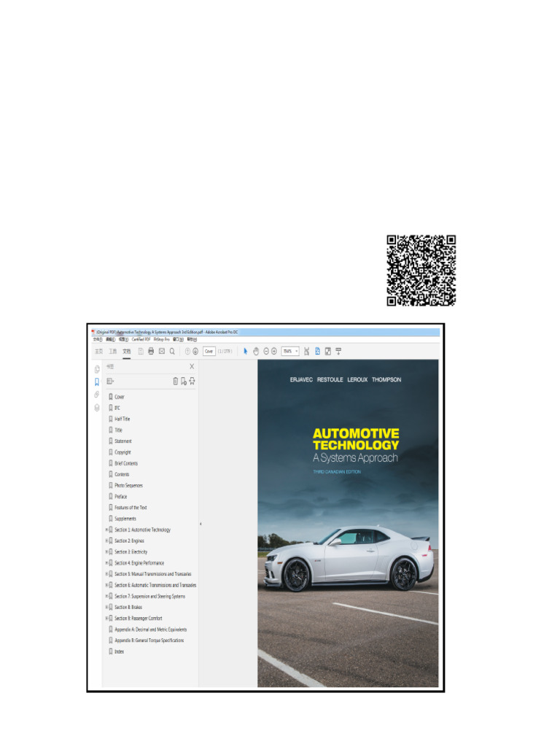Open bookmarks options menu dropdown
The image size is (560, 747).
pyautogui.click(x=111, y=381)
